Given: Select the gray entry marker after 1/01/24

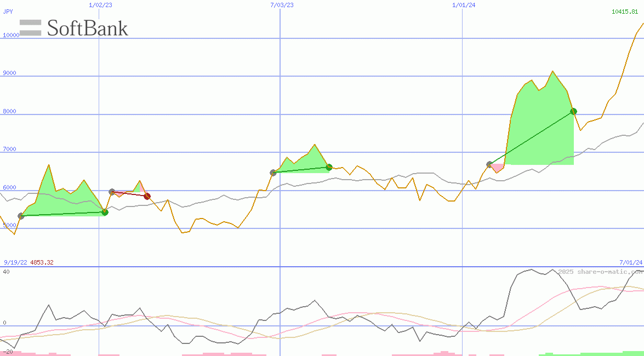Looking at the screenshot, I should [489, 164].
